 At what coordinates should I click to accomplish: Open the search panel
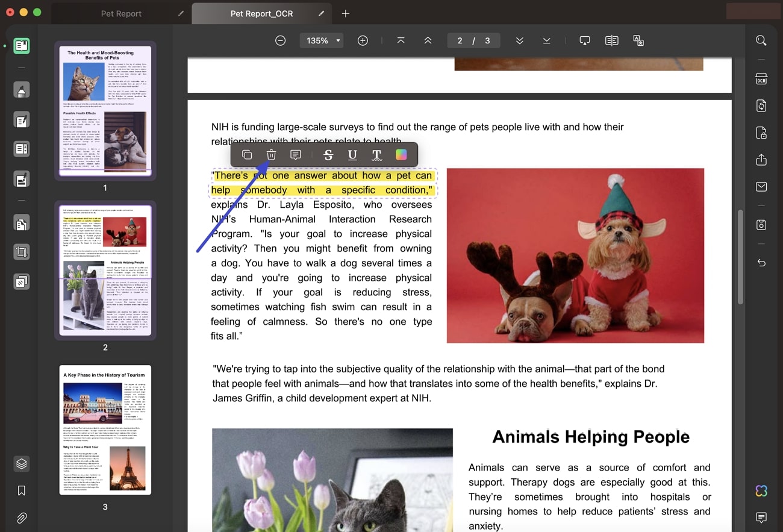[x=761, y=40]
